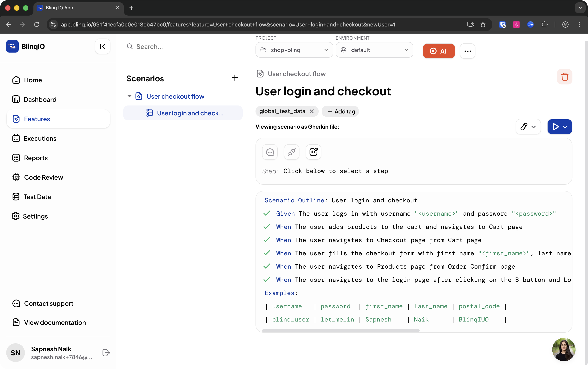
Task: Add a new scenario with the plus icon
Action: tap(234, 78)
